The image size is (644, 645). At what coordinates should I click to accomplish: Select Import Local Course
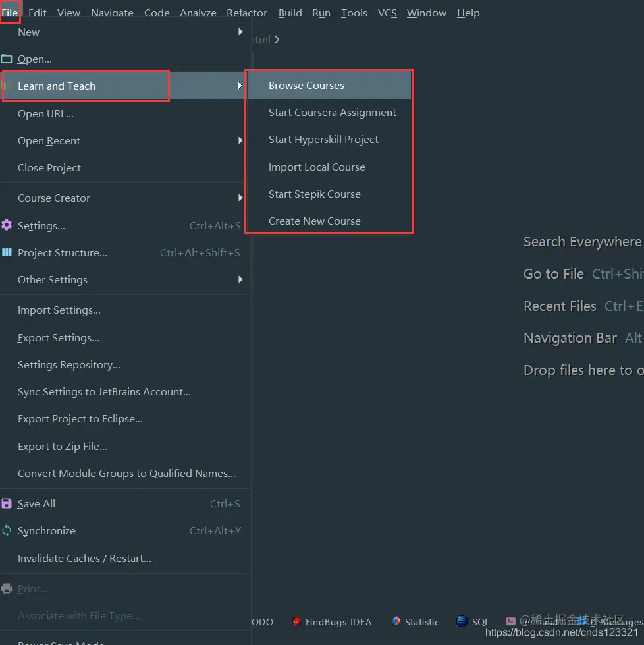(x=329, y=167)
